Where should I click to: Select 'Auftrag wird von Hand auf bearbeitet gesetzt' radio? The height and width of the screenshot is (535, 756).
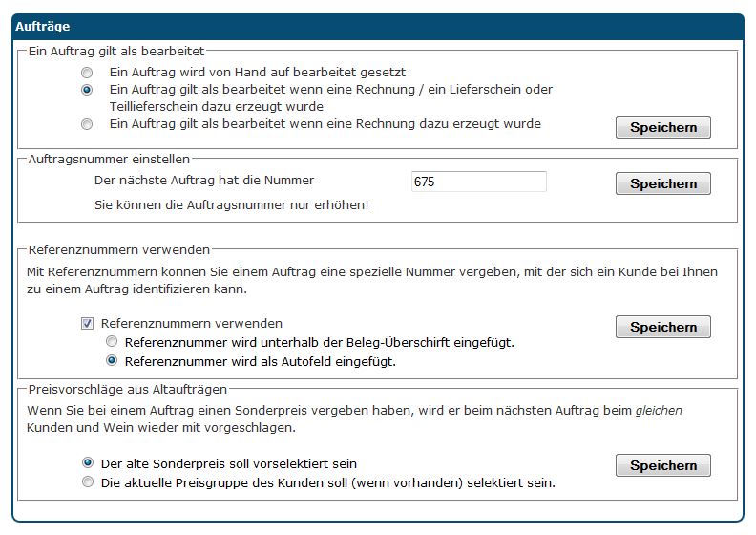88,73
